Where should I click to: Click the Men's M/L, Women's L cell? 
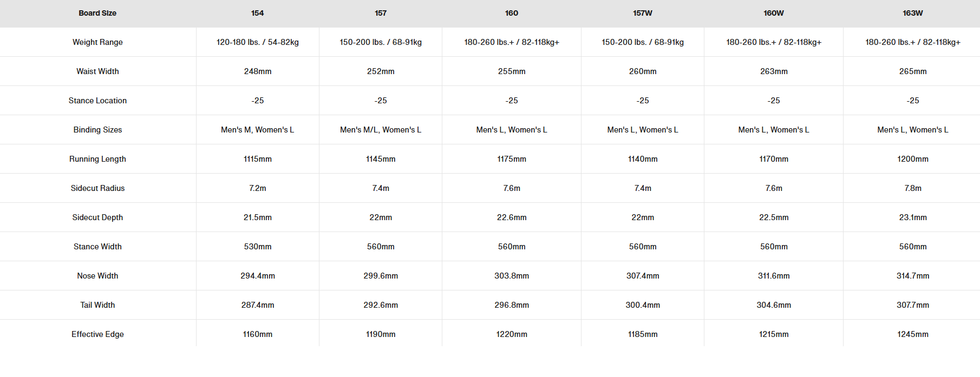coord(380,130)
